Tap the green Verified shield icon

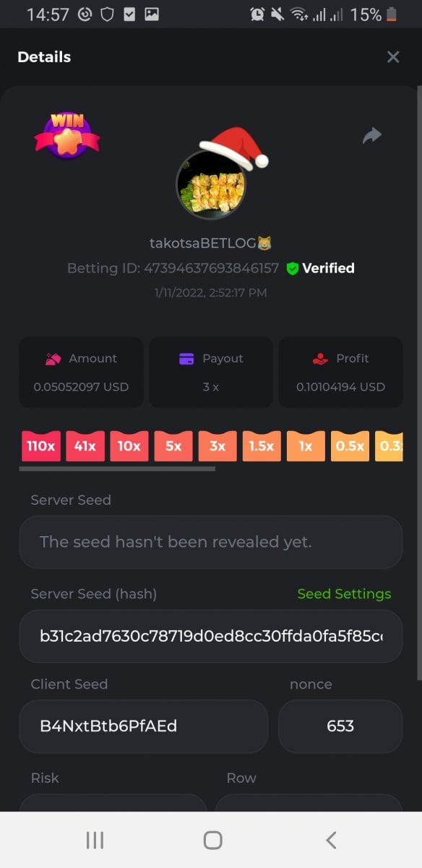[292, 268]
